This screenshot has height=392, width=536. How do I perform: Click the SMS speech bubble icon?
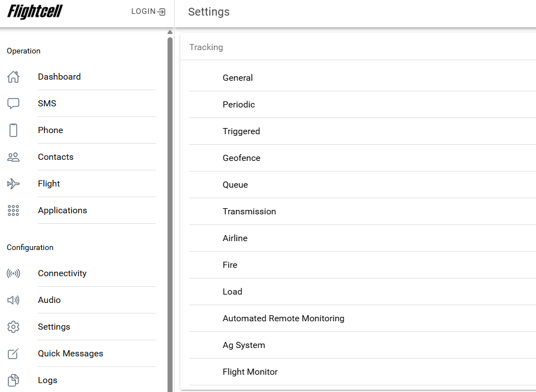point(13,104)
